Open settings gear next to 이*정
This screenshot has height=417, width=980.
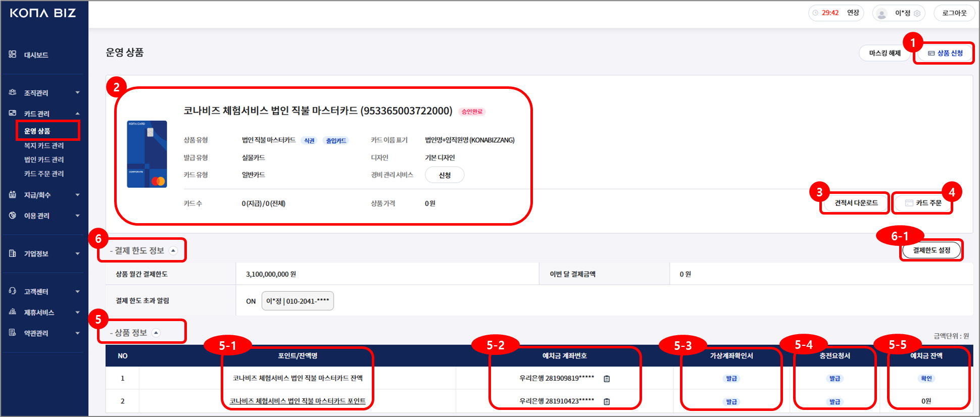pos(917,14)
